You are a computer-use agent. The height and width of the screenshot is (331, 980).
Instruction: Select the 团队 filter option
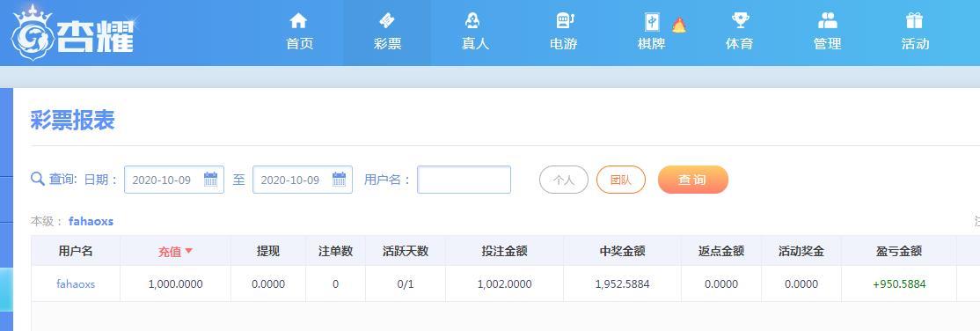click(x=620, y=180)
